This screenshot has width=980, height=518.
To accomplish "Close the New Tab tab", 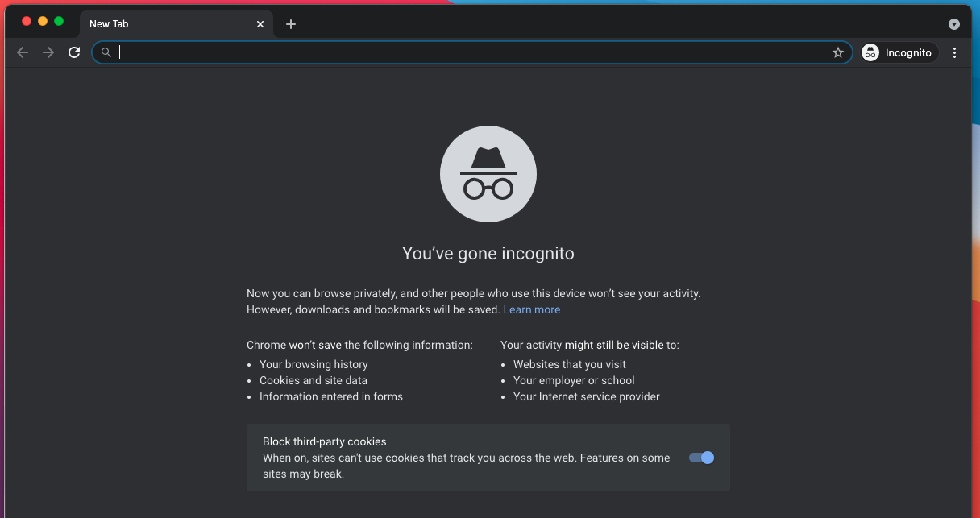I will (260, 24).
